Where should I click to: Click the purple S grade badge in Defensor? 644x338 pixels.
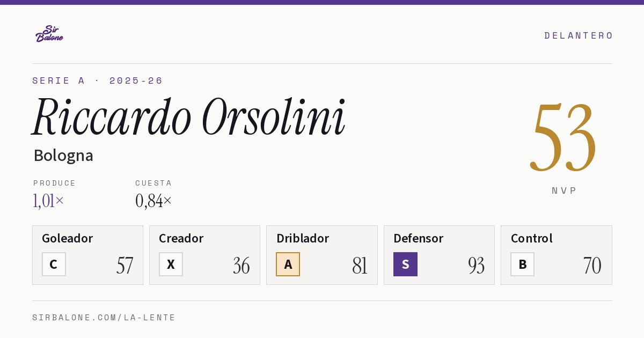coord(405,264)
